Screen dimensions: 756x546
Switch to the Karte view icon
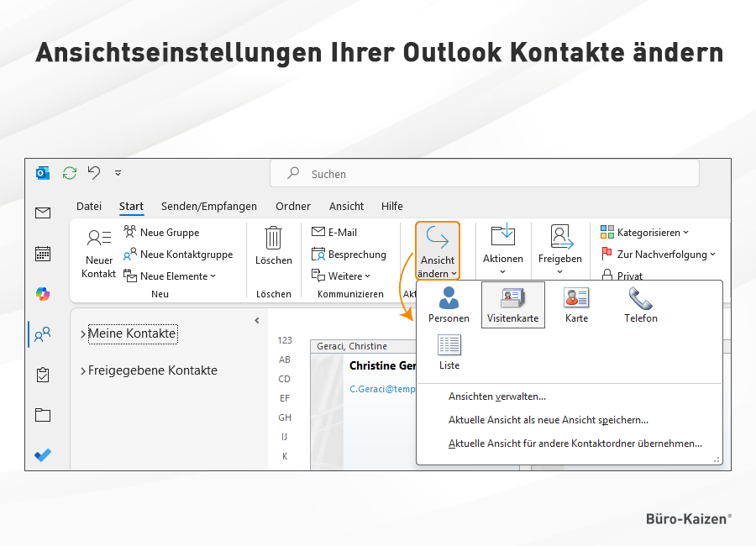[x=576, y=299]
